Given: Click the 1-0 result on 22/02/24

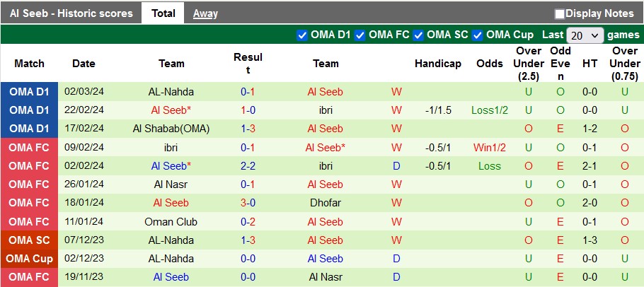Looking at the screenshot, I should tap(248, 110).
